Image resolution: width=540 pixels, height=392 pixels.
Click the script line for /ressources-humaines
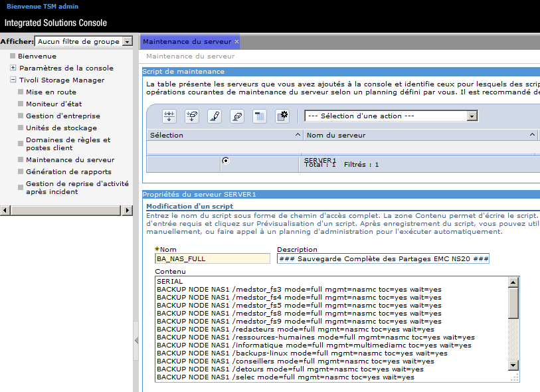pyautogui.click(x=315, y=338)
